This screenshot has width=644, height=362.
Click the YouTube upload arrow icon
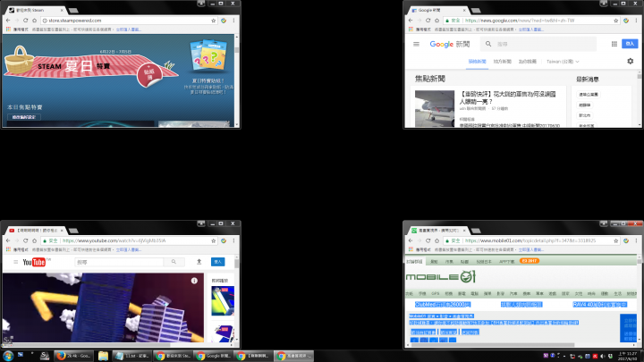point(199,262)
